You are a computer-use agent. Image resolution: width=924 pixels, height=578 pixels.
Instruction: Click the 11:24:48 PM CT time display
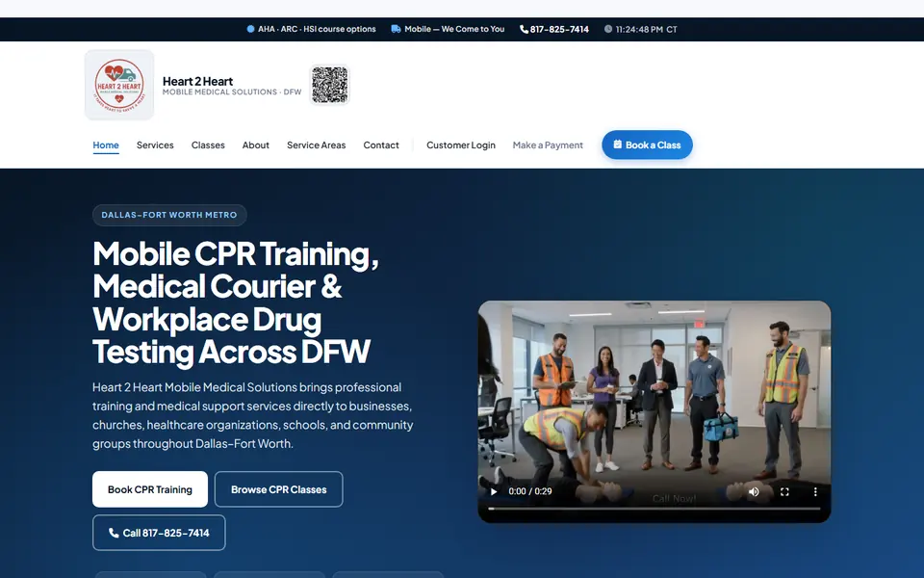pyautogui.click(x=646, y=29)
